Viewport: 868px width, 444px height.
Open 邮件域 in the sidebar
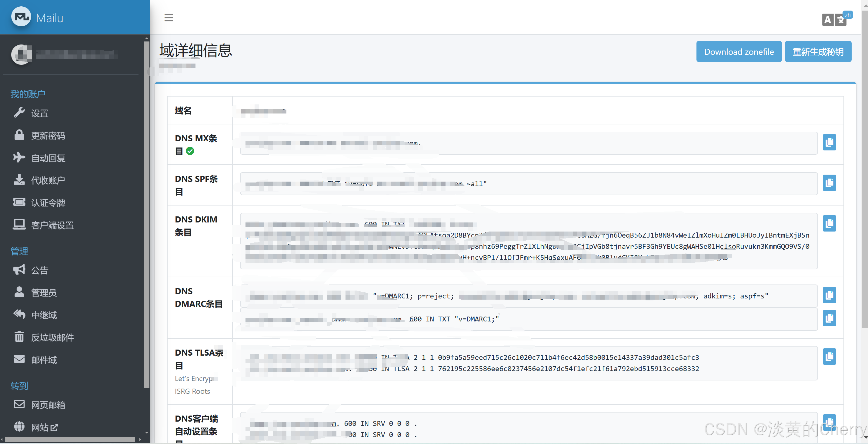44,360
